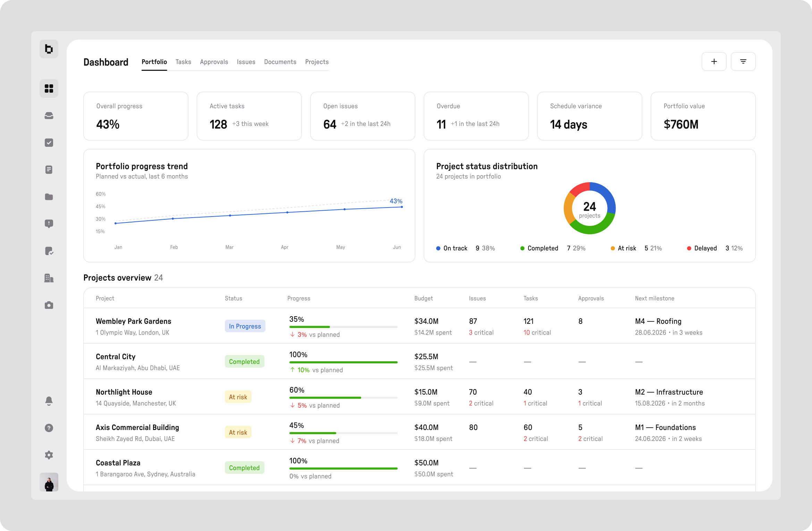Click the Overall progress 43% card

136,116
